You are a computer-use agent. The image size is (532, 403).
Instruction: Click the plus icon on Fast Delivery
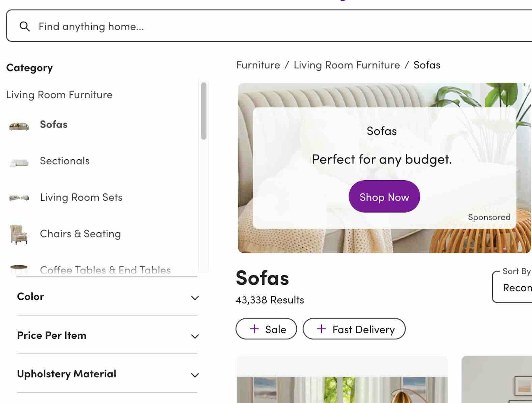click(321, 329)
